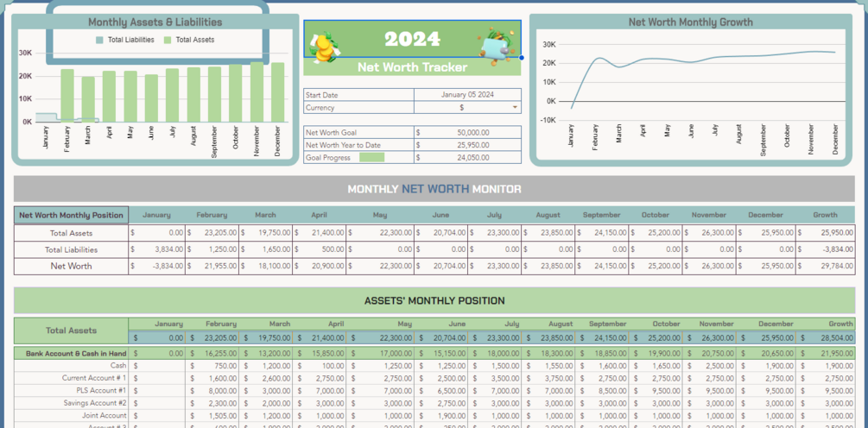868x428 pixels.
Task: Select Bank Account February value 16,255.00
Action: pos(213,353)
